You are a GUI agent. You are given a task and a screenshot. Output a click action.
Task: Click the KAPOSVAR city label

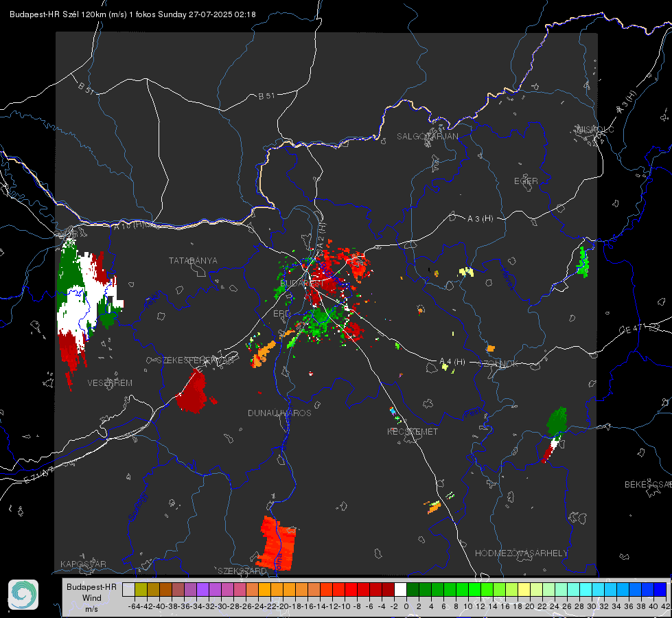[x=83, y=564]
